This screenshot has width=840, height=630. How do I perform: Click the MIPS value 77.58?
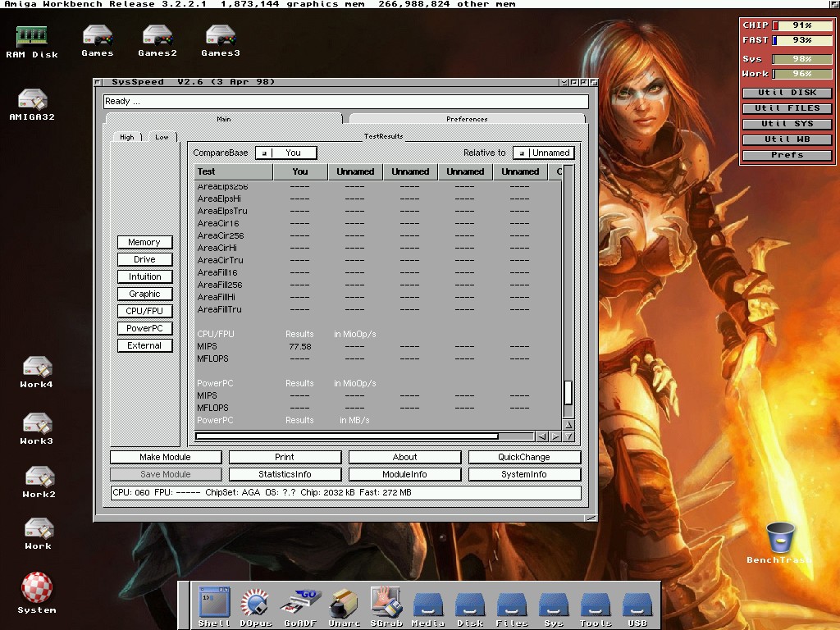pyautogui.click(x=300, y=347)
